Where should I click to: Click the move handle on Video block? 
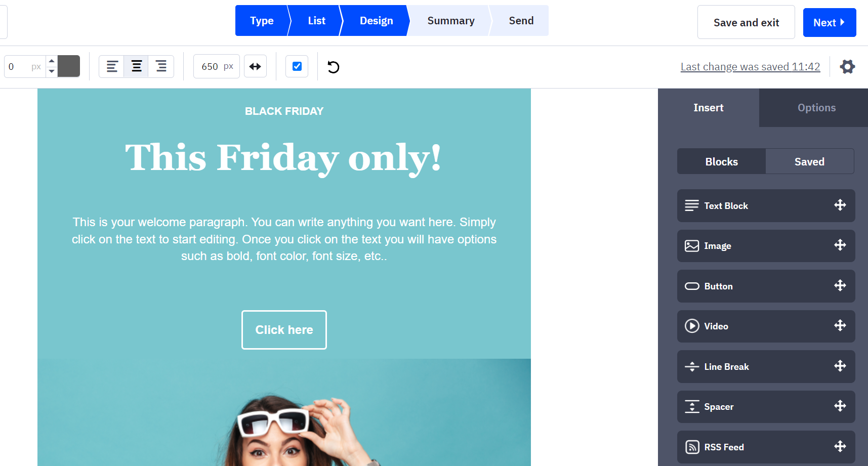[x=840, y=325]
